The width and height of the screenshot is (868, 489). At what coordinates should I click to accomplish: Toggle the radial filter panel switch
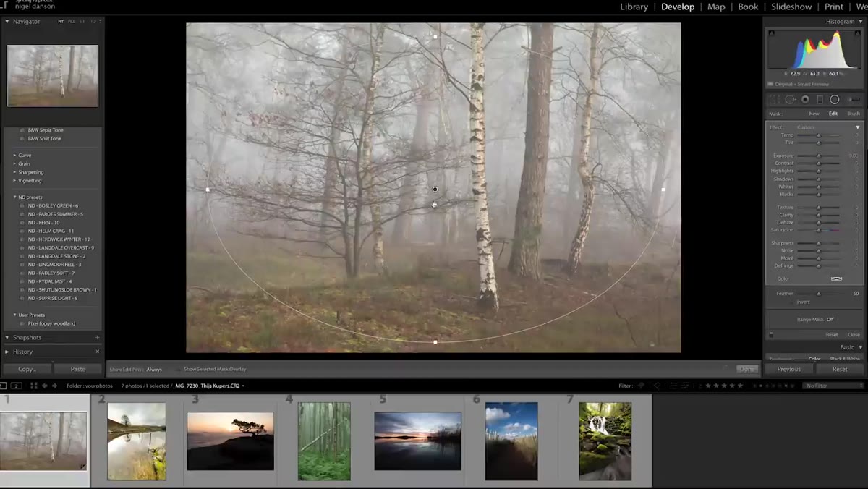coord(771,335)
